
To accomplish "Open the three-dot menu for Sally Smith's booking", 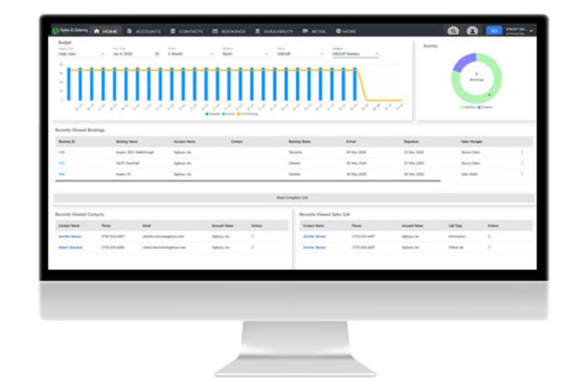I will (x=522, y=174).
